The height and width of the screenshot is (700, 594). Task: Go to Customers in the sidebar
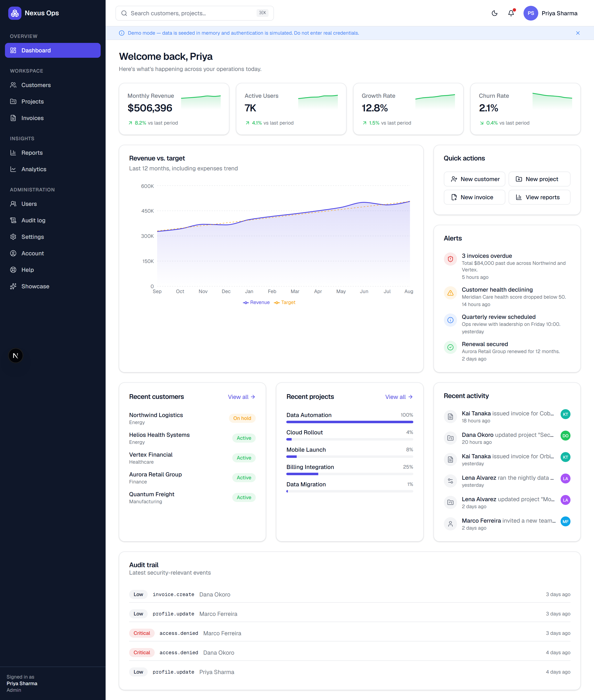(x=53, y=85)
